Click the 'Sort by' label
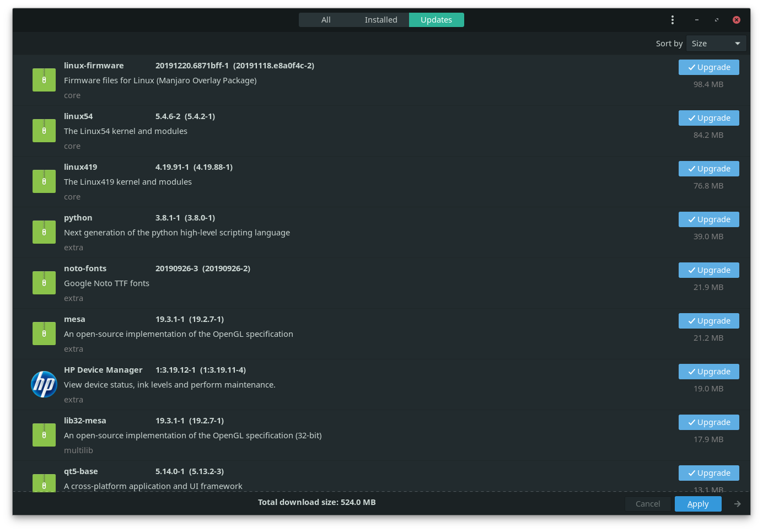 pyautogui.click(x=669, y=44)
